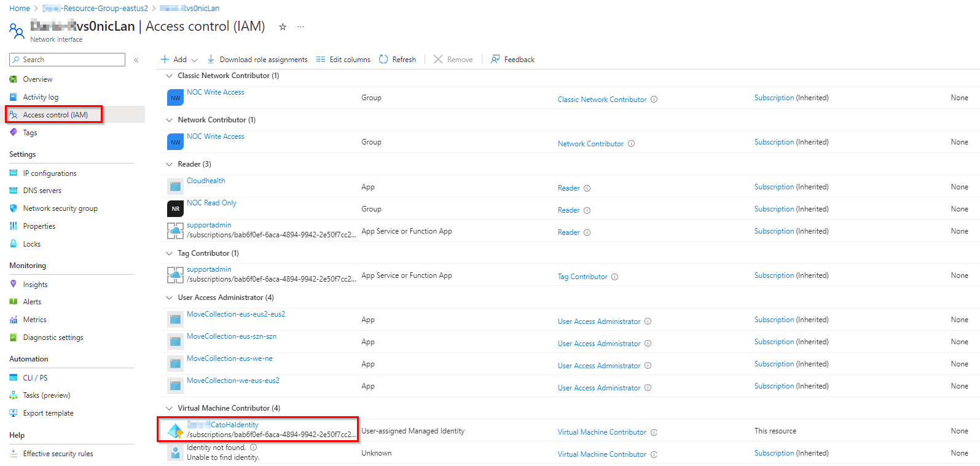Click the Alerts icon in Monitoring

pyautogui.click(x=14, y=302)
